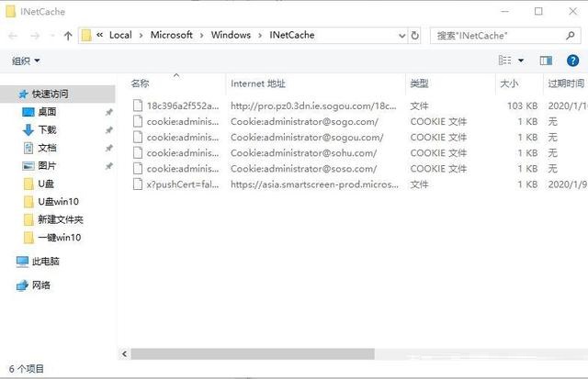Open the Help question mark icon
The height and width of the screenshot is (379, 588).
tap(573, 61)
